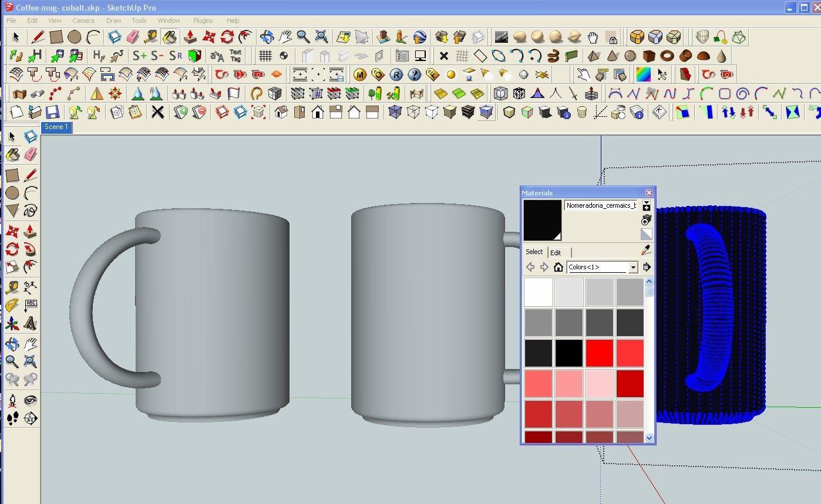
Task: Click the cone shape icon
Action: click(x=612, y=56)
